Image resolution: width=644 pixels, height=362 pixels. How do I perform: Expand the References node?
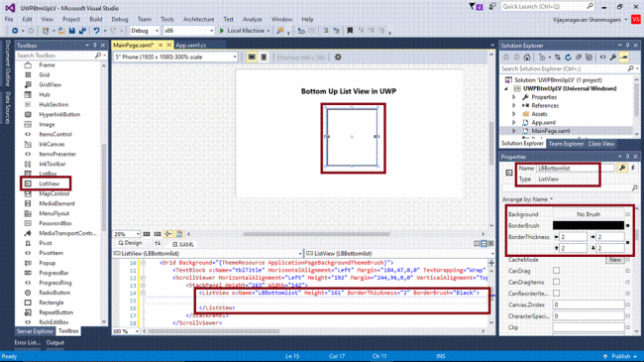[x=514, y=106]
